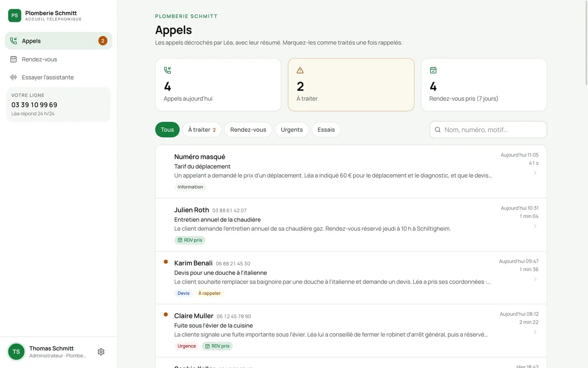Click the title 'Fuite sous l'évier de la cuisine'
This screenshot has width=588, height=368.
tap(213, 326)
